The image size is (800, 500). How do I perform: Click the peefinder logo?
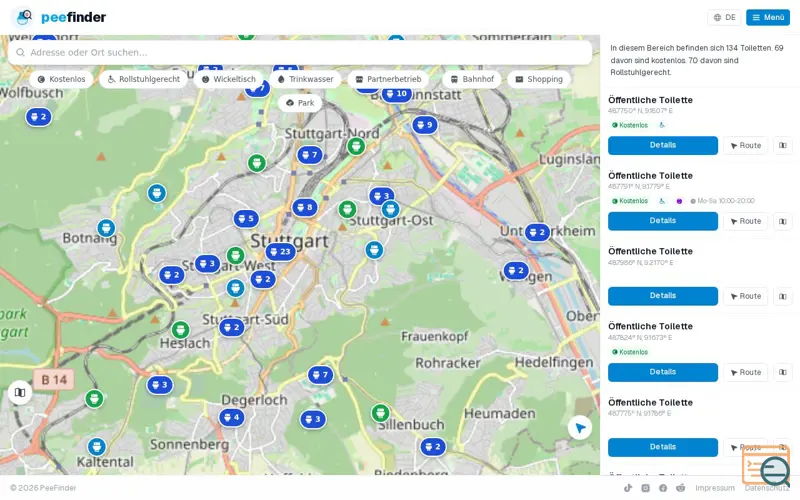[59, 17]
